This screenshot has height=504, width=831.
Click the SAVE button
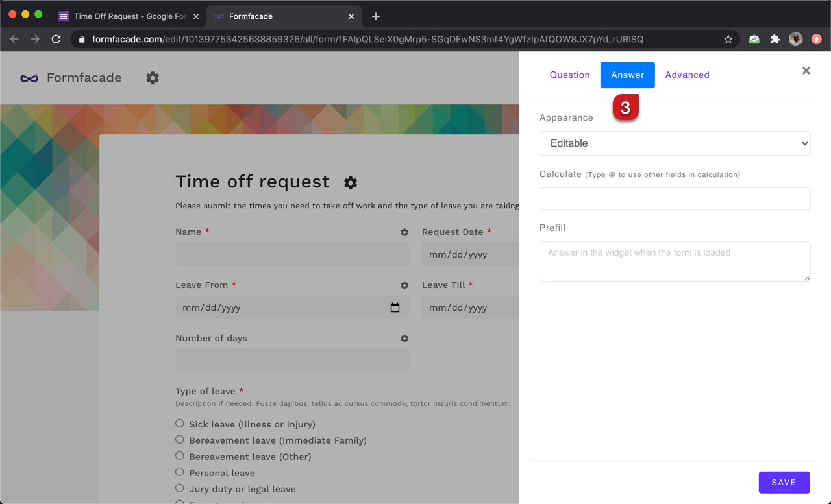click(x=784, y=482)
